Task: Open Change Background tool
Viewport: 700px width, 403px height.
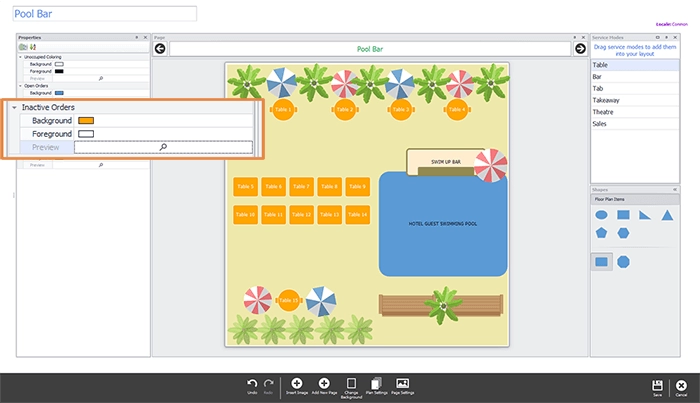Action: 351,383
